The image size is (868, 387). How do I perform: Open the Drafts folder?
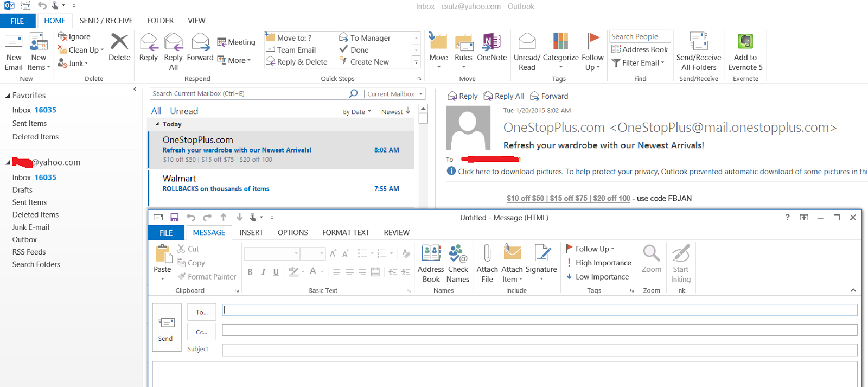coord(22,190)
